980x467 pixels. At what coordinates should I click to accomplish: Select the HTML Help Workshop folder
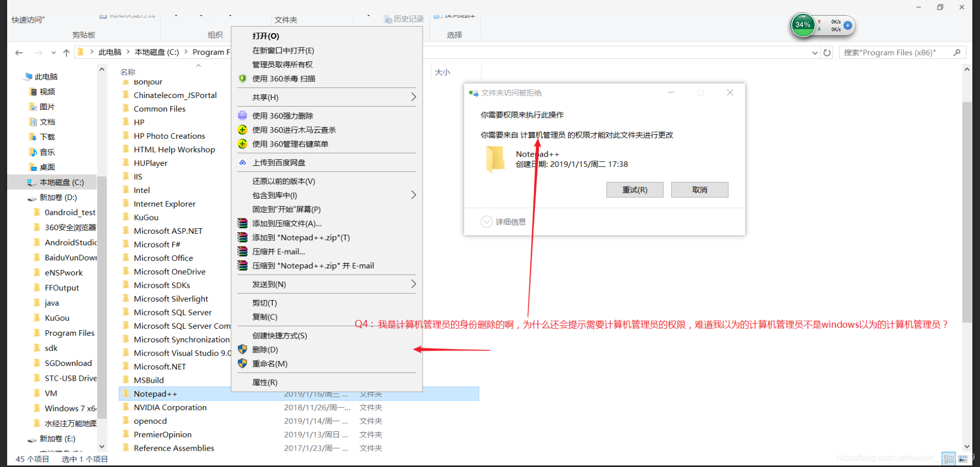point(174,149)
